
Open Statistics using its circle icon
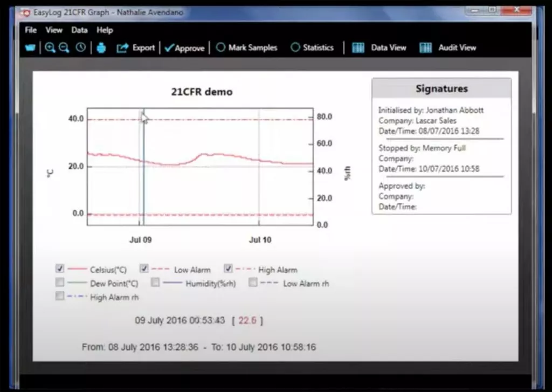tap(295, 47)
